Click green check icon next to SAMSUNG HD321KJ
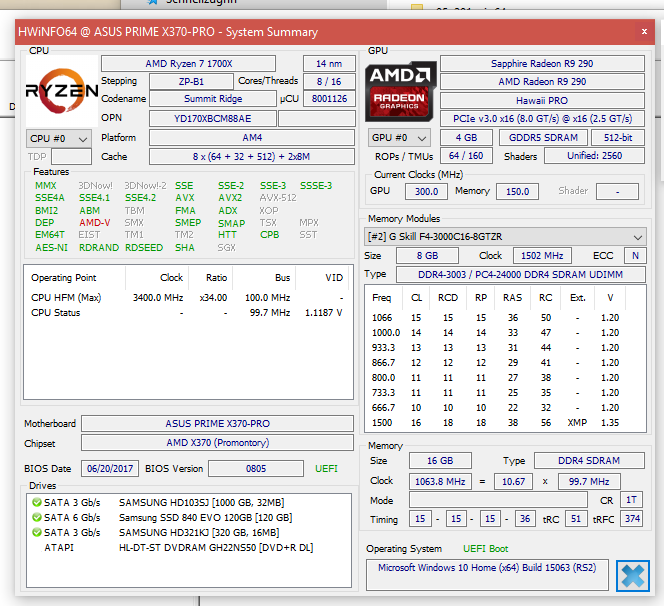664x606 pixels. (x=37, y=532)
